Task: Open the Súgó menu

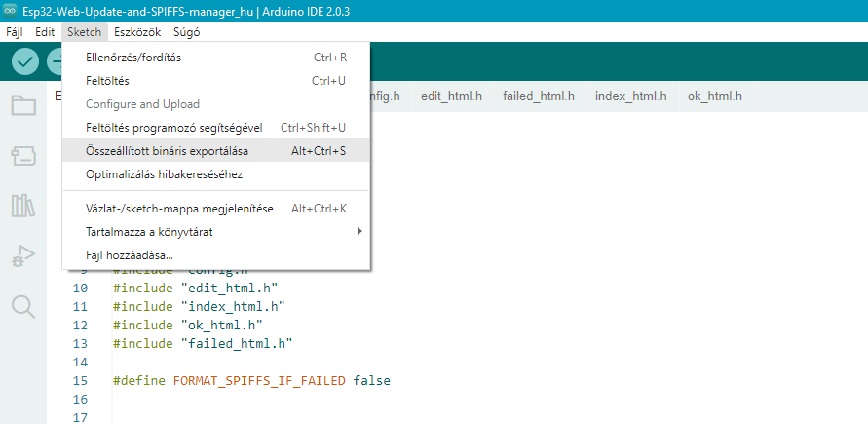Action: [x=186, y=32]
